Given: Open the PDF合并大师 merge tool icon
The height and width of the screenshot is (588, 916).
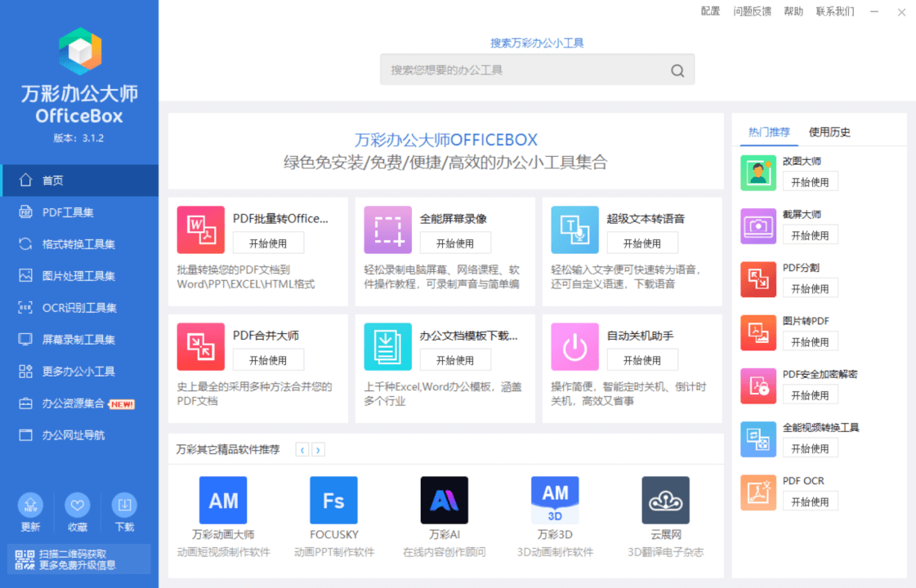Looking at the screenshot, I should pyautogui.click(x=200, y=346).
